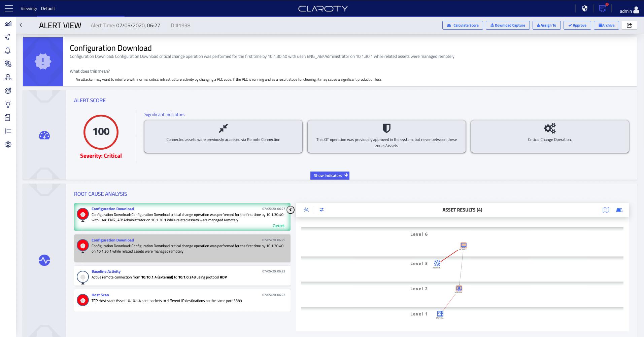Open the map view icon in Asset Results

tap(606, 210)
